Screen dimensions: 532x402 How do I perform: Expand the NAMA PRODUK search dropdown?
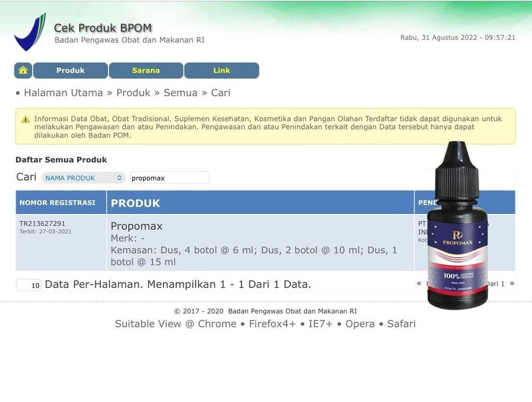84,178
